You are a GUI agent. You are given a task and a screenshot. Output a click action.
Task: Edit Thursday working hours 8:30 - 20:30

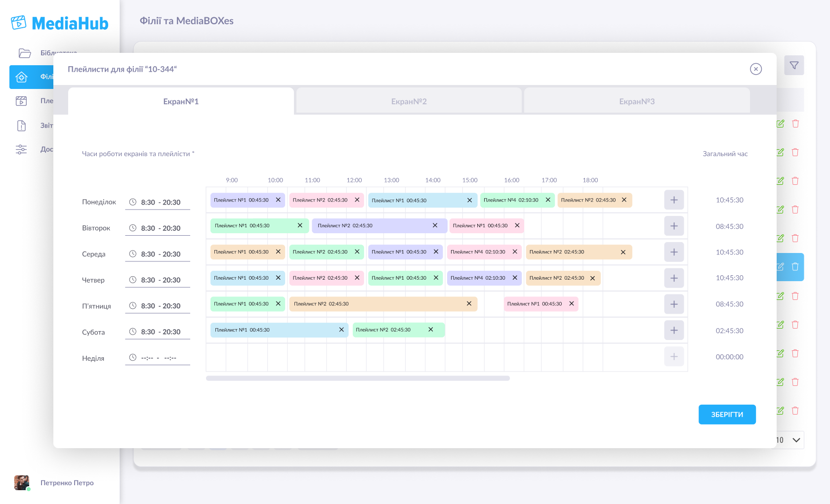(x=161, y=280)
